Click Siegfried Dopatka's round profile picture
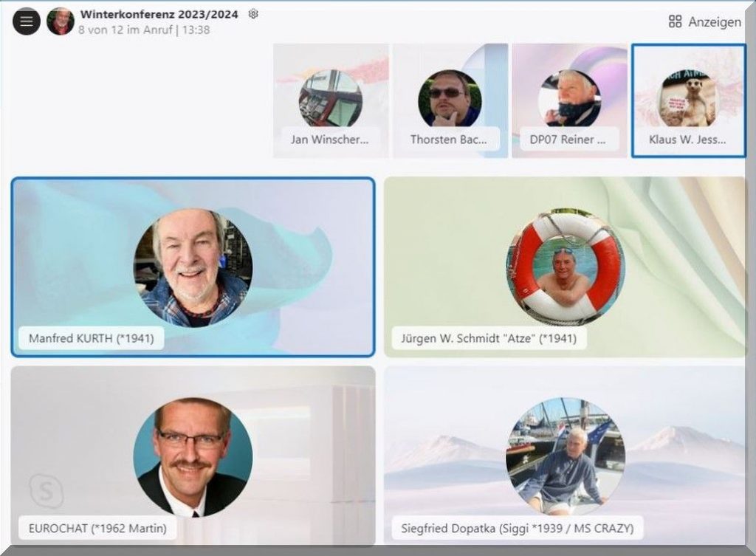 click(565, 457)
